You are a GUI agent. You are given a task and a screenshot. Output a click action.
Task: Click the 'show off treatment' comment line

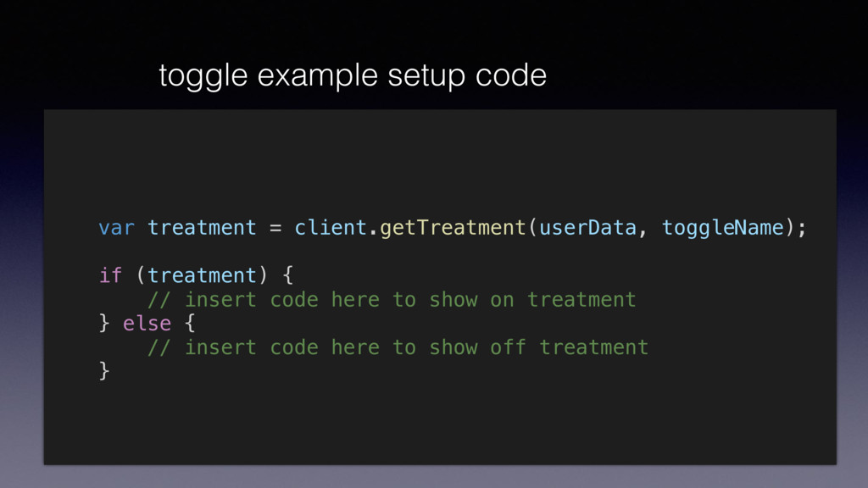click(398, 347)
